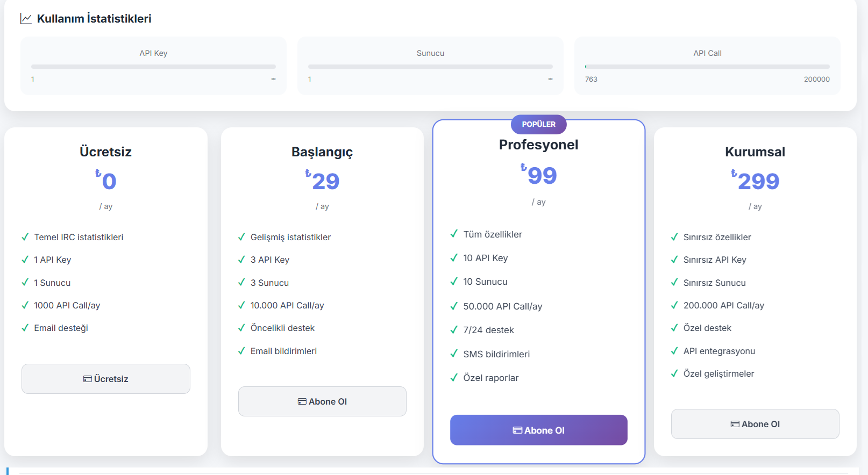Click the API Key usage progress bar
The image size is (868, 475).
(153, 67)
